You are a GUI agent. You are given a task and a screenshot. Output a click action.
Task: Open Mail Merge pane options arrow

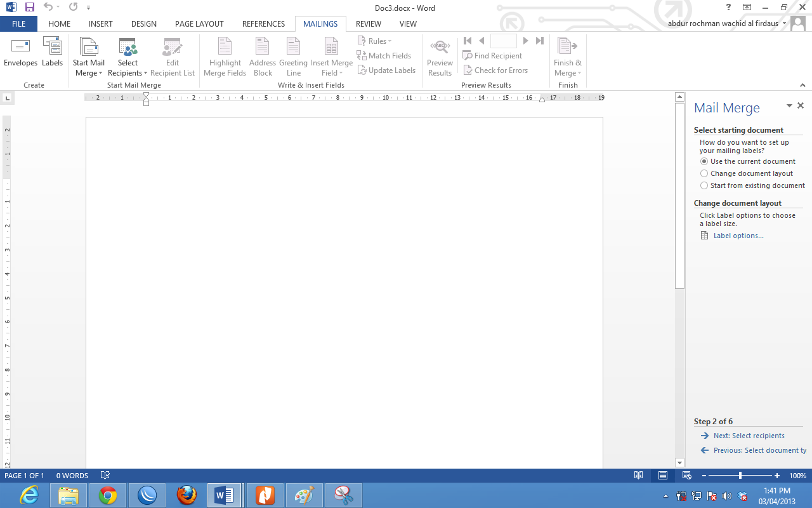[x=789, y=106]
